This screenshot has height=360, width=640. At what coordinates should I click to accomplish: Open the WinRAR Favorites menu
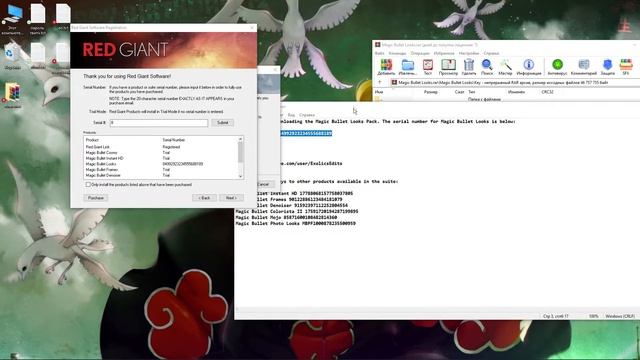tap(444, 53)
